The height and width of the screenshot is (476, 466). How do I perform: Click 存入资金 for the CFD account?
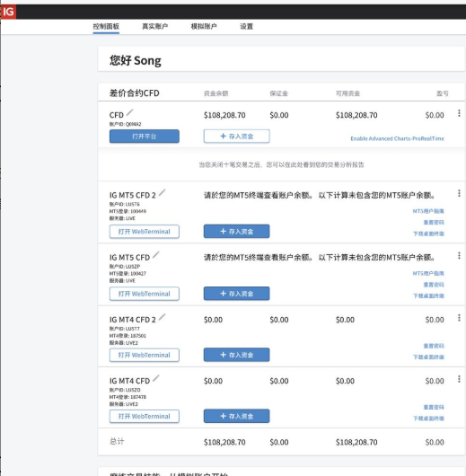tap(236, 137)
